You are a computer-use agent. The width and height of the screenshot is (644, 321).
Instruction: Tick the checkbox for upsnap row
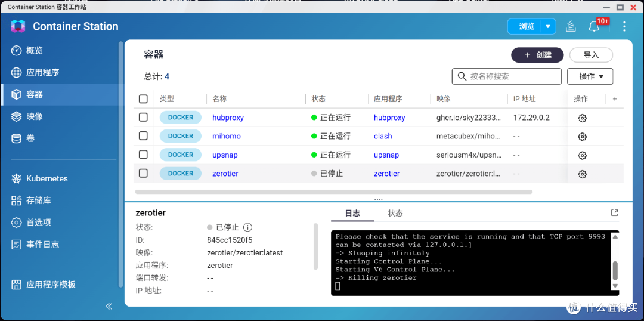143,155
